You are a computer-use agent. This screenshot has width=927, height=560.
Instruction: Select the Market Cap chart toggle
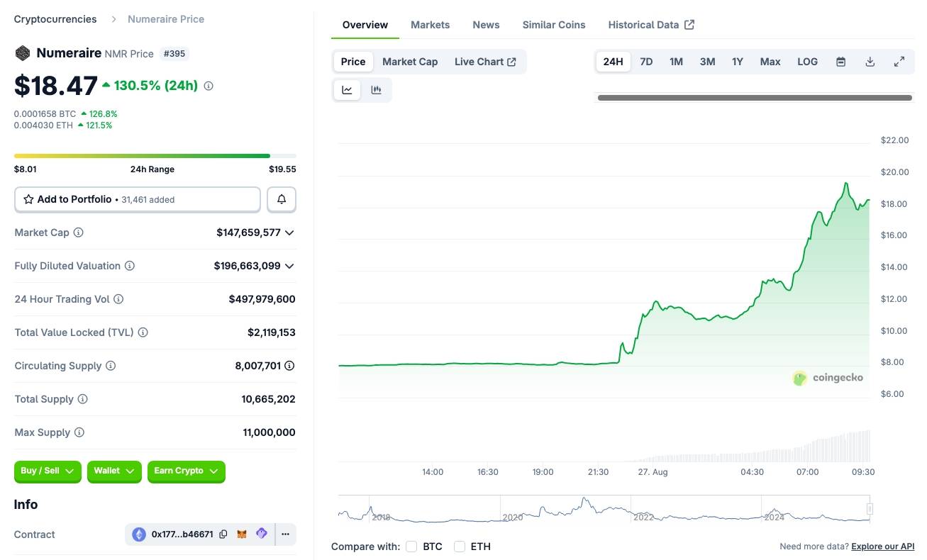(410, 62)
